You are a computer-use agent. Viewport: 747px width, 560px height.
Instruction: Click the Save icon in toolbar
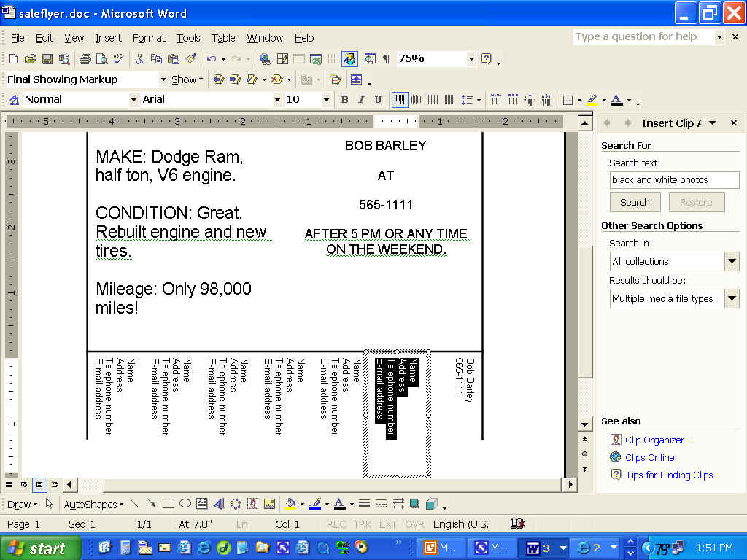tap(47, 59)
